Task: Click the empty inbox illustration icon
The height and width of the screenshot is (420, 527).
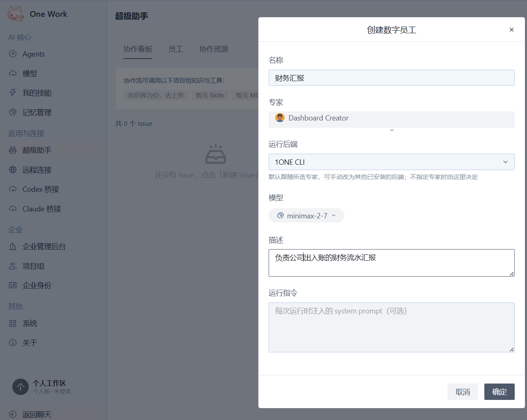Action: click(216, 154)
